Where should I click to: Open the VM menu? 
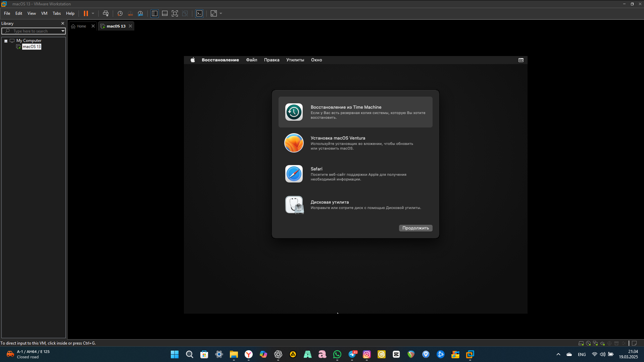pyautogui.click(x=44, y=13)
